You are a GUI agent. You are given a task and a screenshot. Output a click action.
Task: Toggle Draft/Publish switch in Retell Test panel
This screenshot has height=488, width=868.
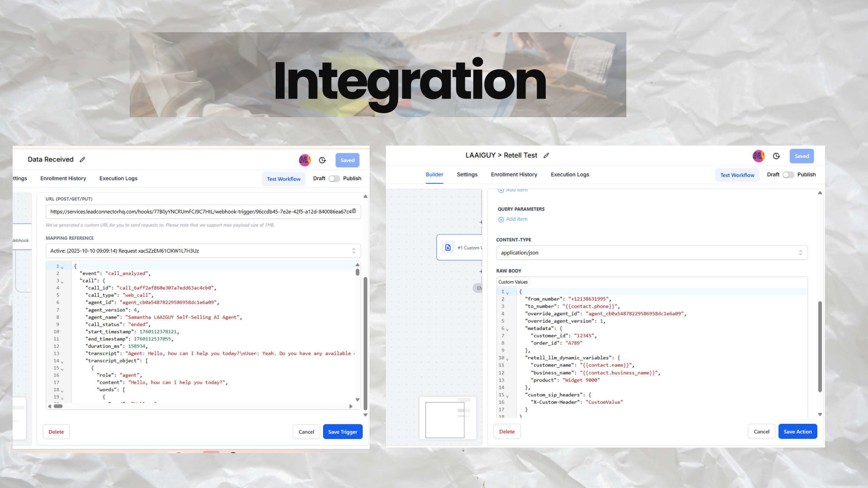(788, 175)
